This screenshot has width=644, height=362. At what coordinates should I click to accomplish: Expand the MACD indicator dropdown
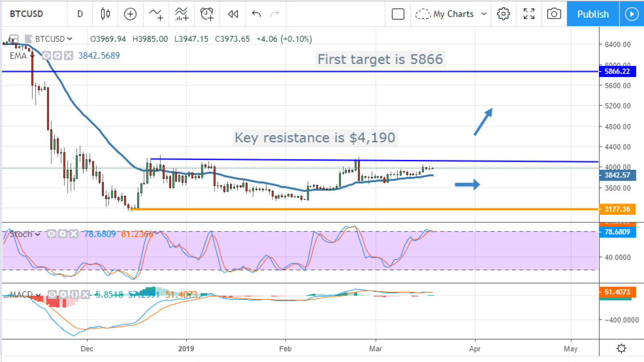coord(38,295)
